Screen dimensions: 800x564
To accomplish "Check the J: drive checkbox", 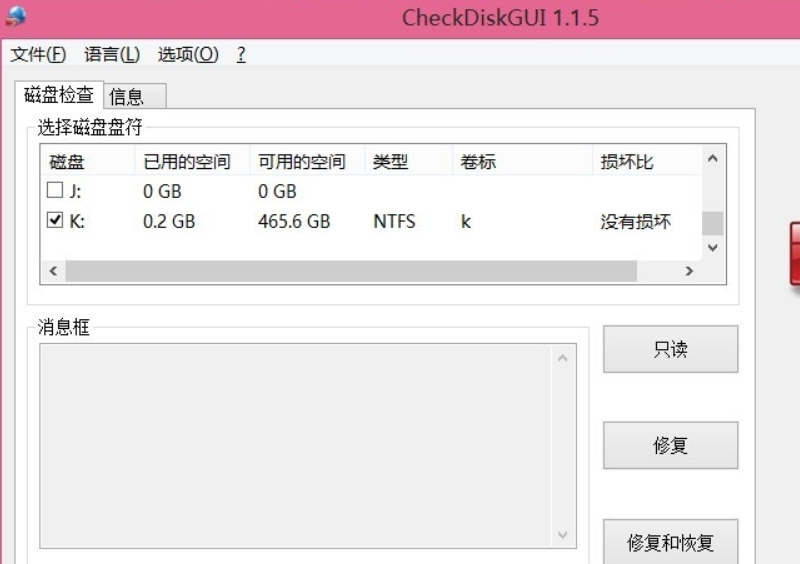I will coord(55,190).
